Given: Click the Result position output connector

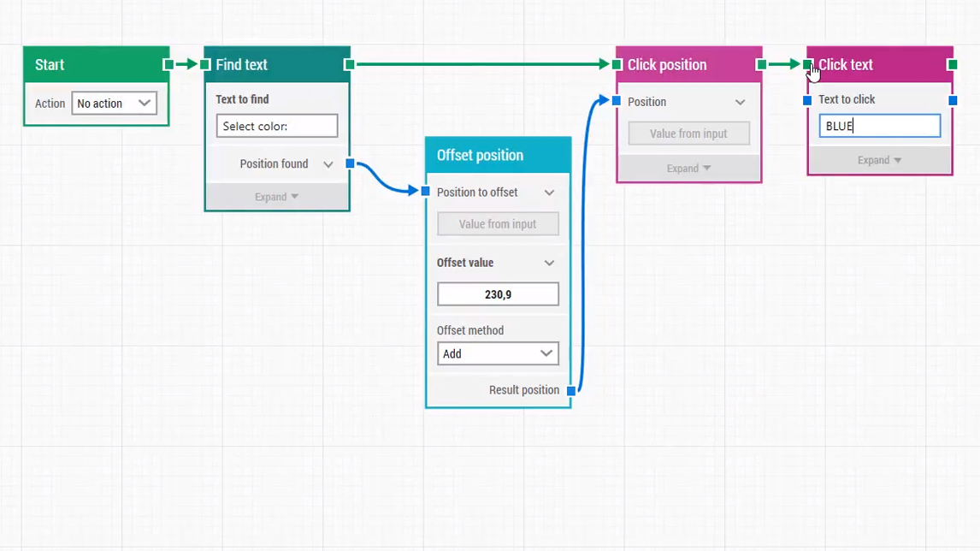Looking at the screenshot, I should (x=571, y=390).
